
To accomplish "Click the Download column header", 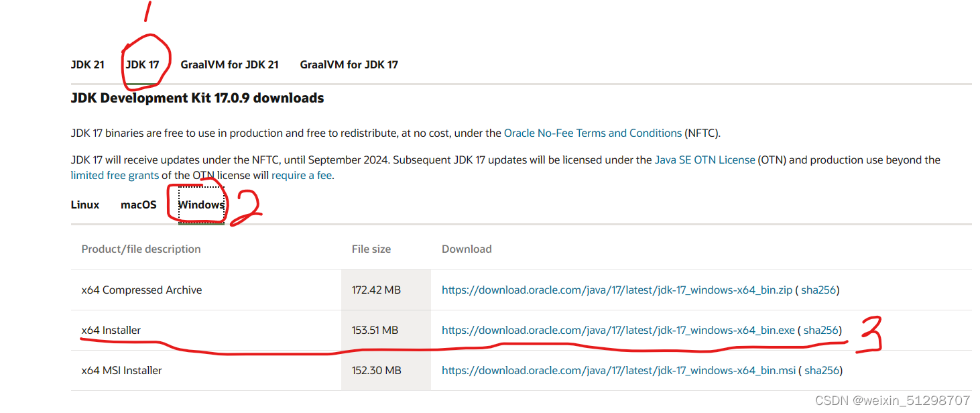I will [x=467, y=249].
